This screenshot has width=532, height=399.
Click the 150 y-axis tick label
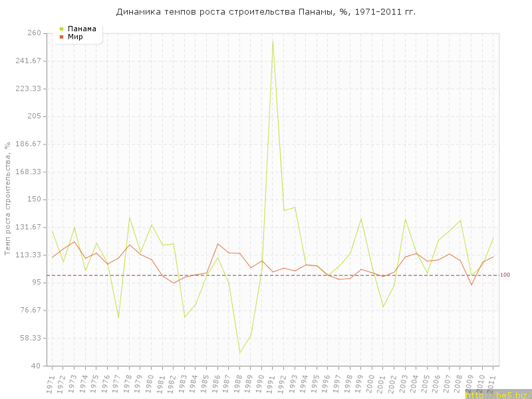pyautogui.click(x=34, y=199)
